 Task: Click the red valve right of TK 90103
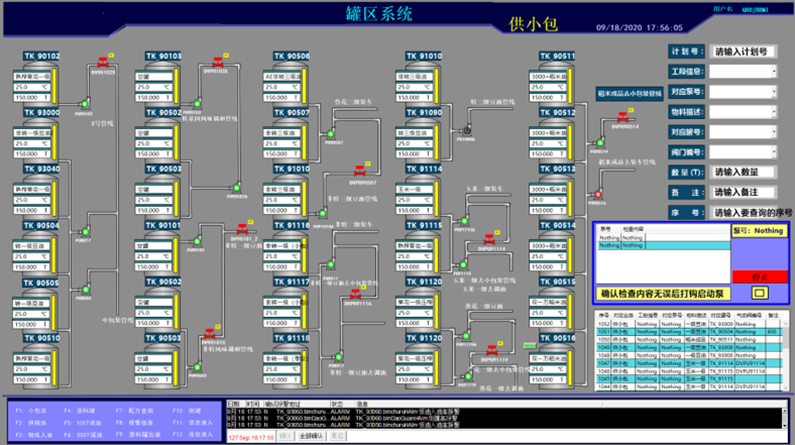click(x=219, y=62)
